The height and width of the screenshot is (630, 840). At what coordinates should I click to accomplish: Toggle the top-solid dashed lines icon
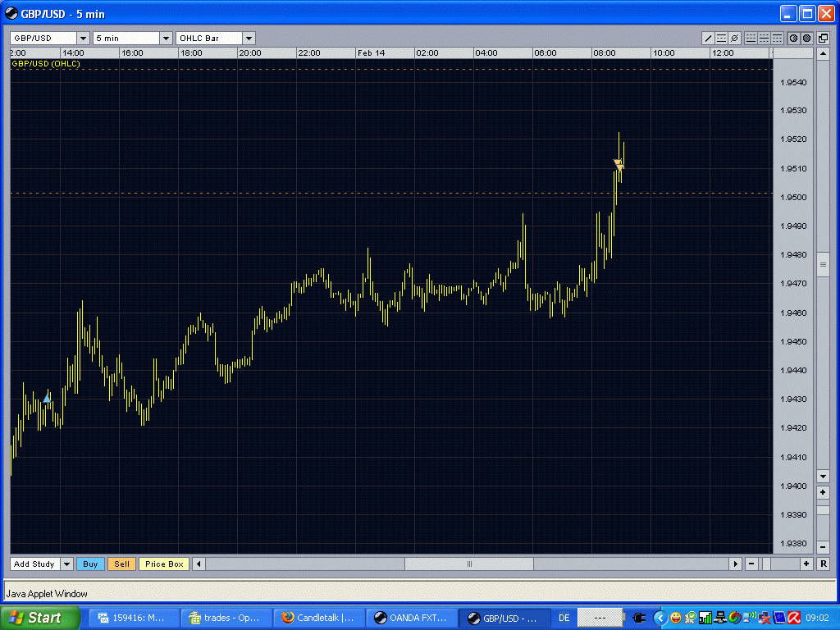click(x=777, y=38)
